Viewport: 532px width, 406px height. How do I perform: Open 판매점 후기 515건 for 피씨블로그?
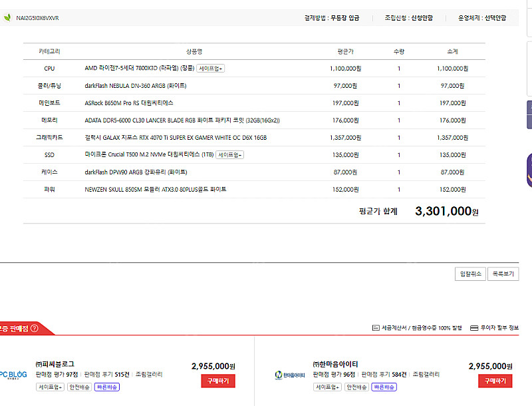coord(107,375)
